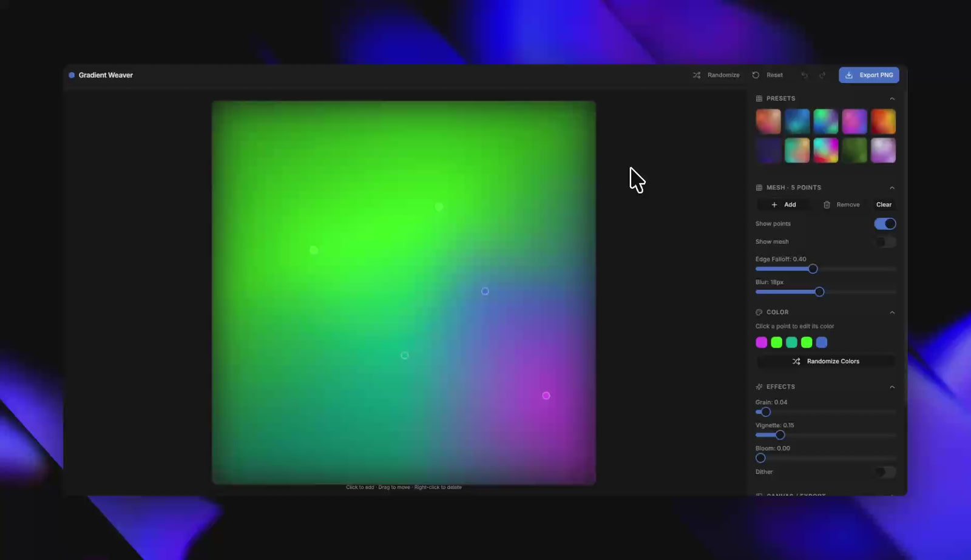Click the Clear mesh points button

(884, 205)
